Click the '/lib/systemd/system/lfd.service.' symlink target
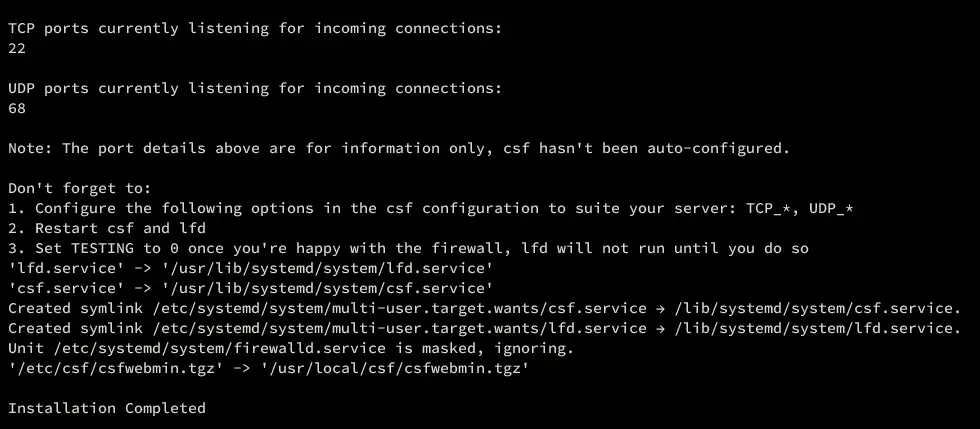Viewport: 980px width, 429px height. 814,328
